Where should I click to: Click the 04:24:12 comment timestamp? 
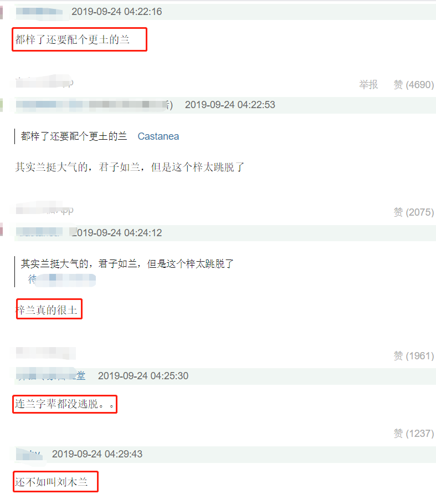click(x=116, y=233)
